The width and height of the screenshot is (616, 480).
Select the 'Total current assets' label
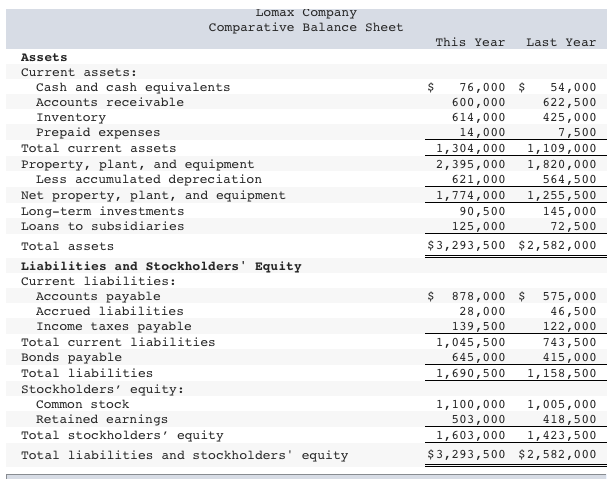coord(99,148)
